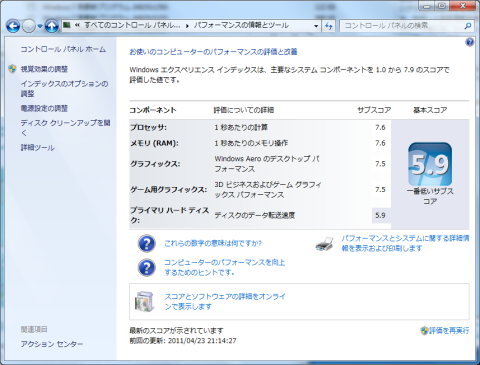Open 電源設定の調整 link
The width and height of the screenshot is (480, 365).
tap(44, 108)
